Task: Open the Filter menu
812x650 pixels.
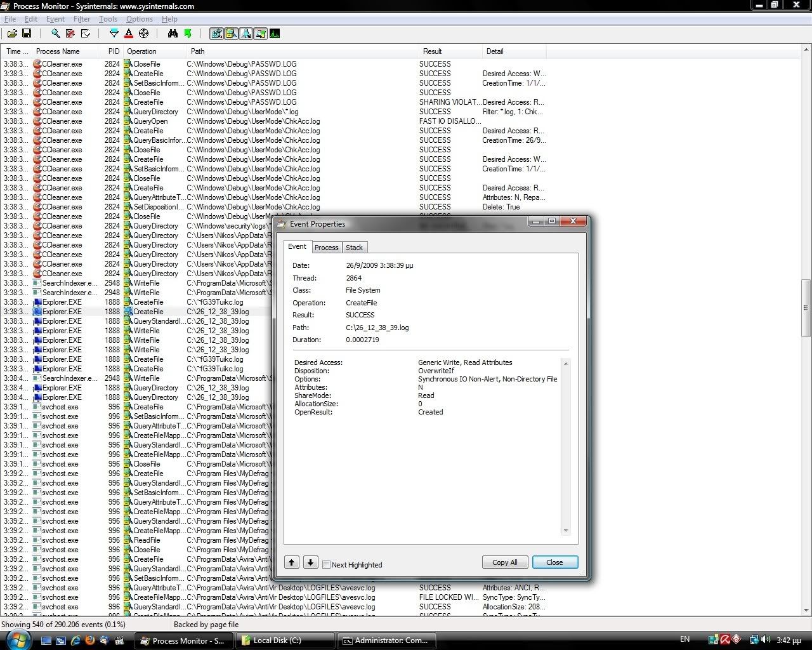Action: coord(82,19)
